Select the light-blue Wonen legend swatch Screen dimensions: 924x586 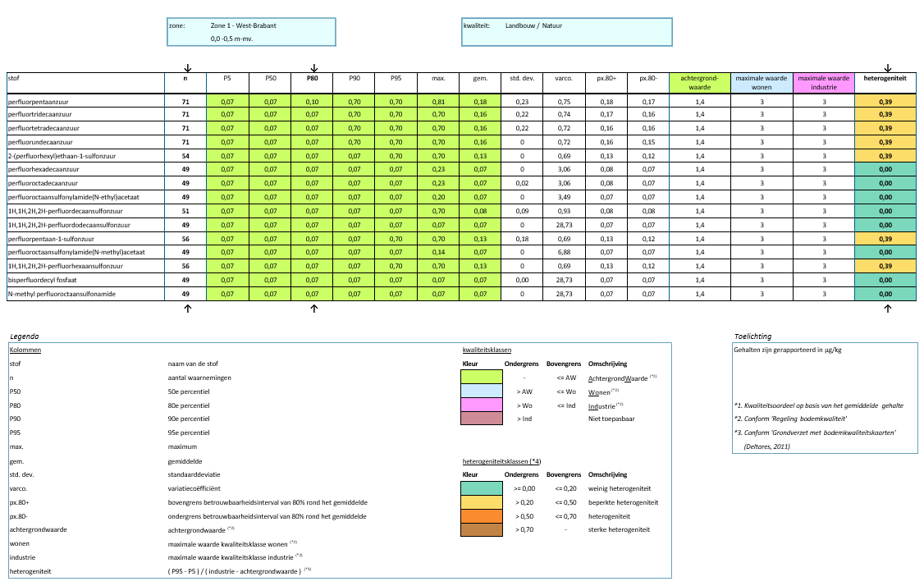click(482, 391)
